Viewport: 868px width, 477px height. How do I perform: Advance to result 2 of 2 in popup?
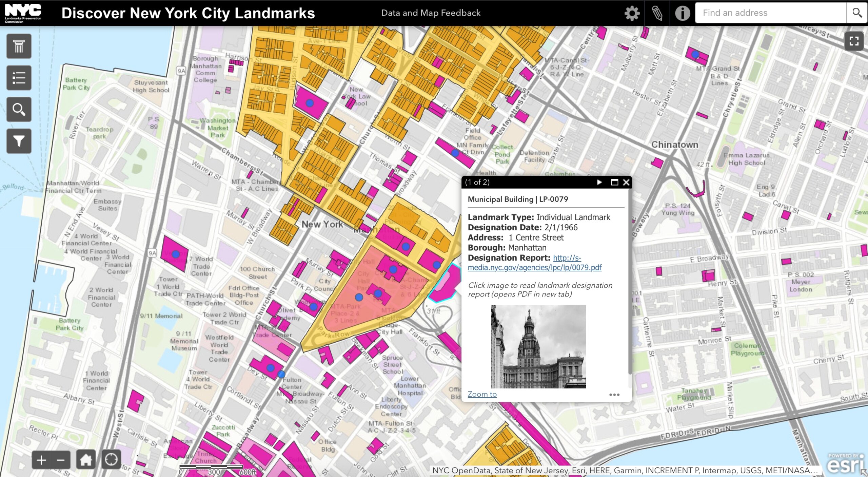pyautogui.click(x=599, y=183)
